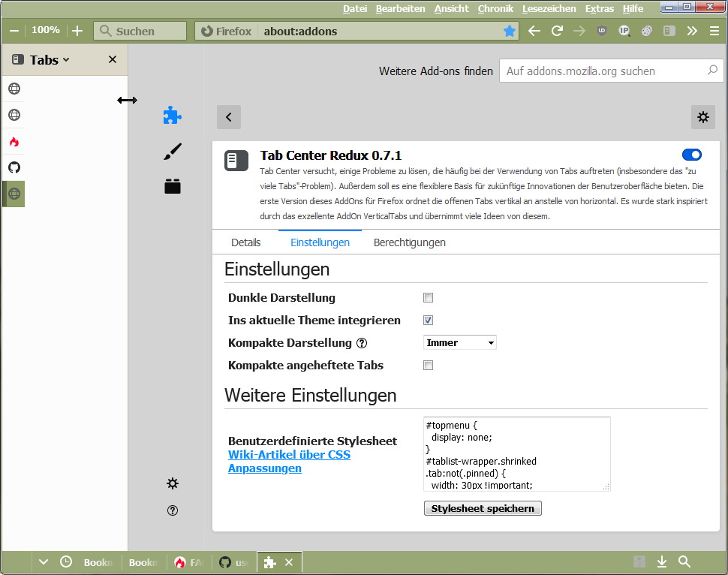Viewport: 728px width, 575px height.
Task: Reload the current page
Action: pyautogui.click(x=557, y=31)
